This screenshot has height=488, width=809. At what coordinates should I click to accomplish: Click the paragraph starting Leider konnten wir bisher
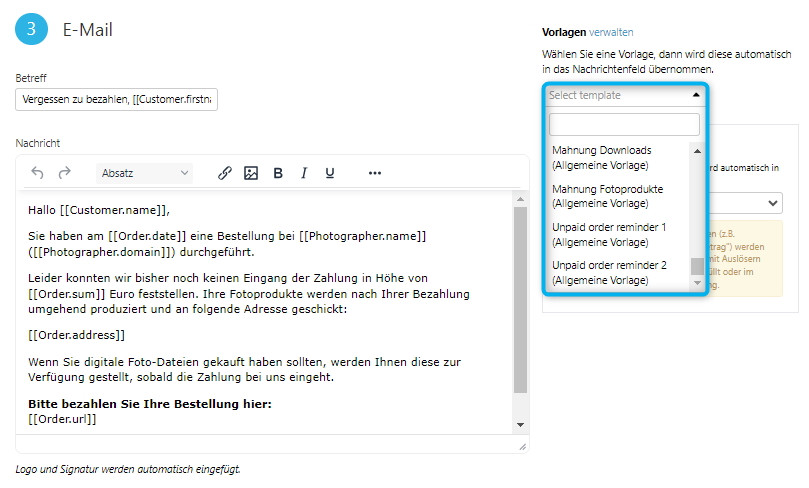(249, 294)
